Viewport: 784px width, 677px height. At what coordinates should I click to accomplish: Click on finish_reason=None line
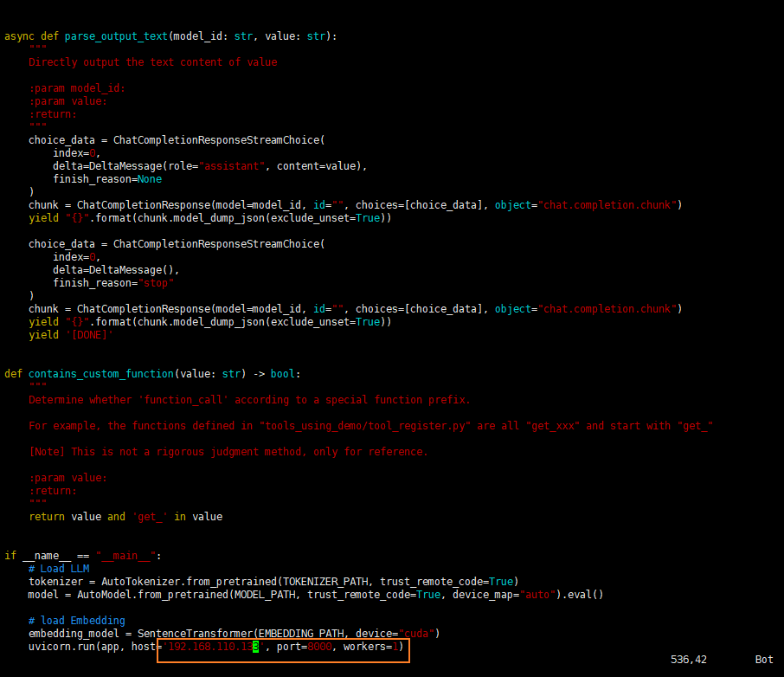coord(107,179)
